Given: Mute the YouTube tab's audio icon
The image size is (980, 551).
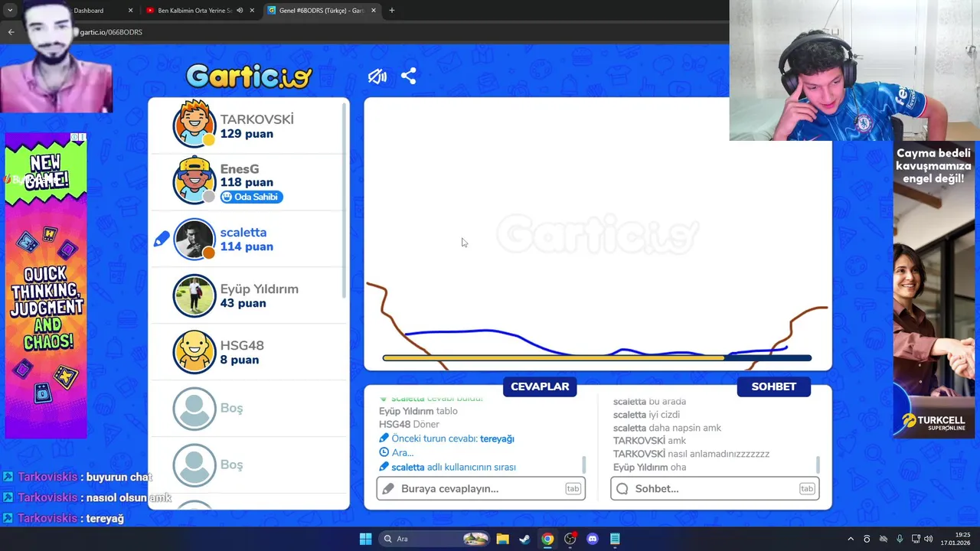Looking at the screenshot, I should (240, 11).
